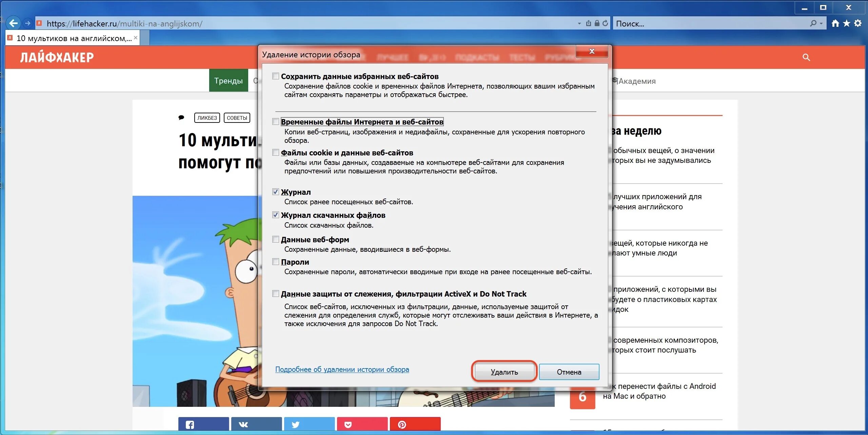This screenshot has height=435, width=868.
Task: Click the 'Поиск...' search field
Action: (x=710, y=23)
